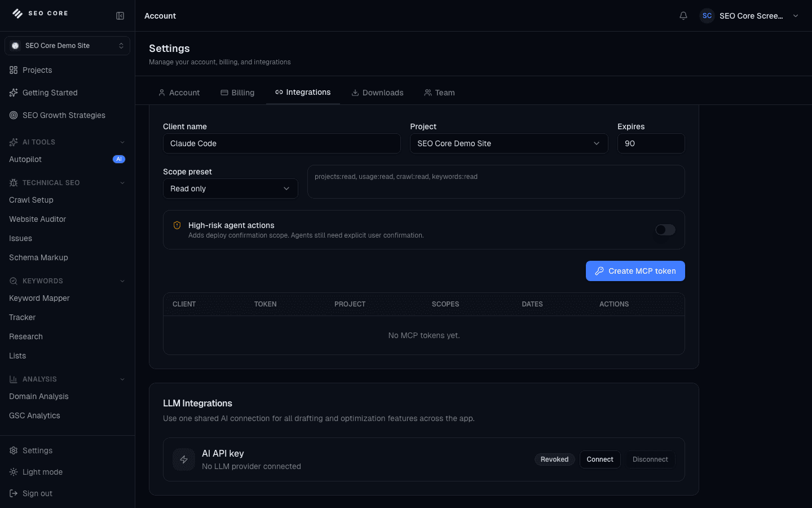This screenshot has width=812, height=508.
Task: Click the CLIENT column header
Action: [184, 304]
